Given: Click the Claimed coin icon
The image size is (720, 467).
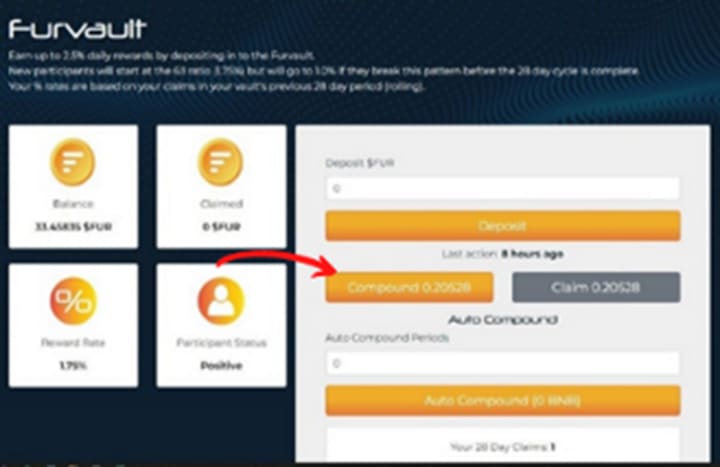Looking at the screenshot, I should click(220, 162).
